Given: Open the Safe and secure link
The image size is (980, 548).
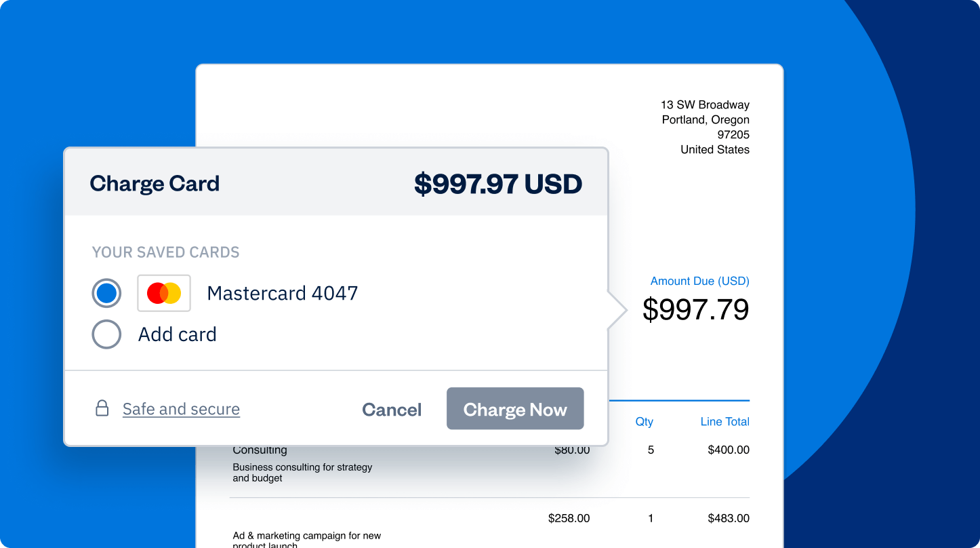Looking at the screenshot, I should (x=181, y=409).
